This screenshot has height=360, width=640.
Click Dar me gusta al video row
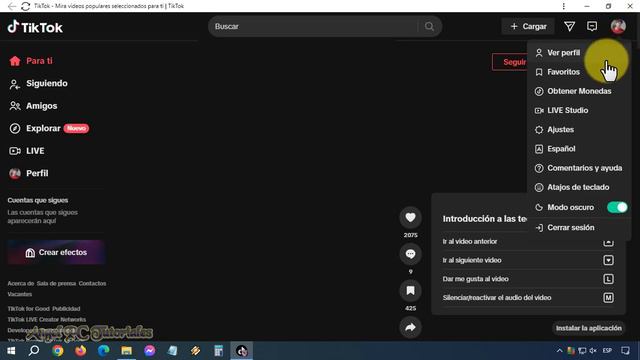(528, 279)
